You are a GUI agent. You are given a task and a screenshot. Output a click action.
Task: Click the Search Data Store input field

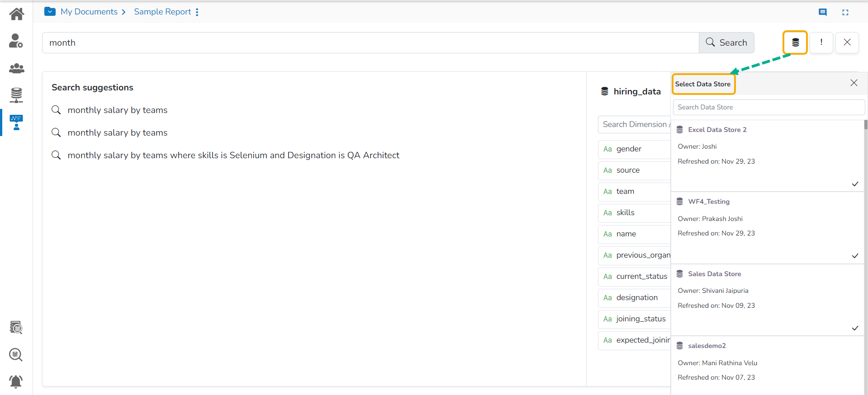pos(768,107)
